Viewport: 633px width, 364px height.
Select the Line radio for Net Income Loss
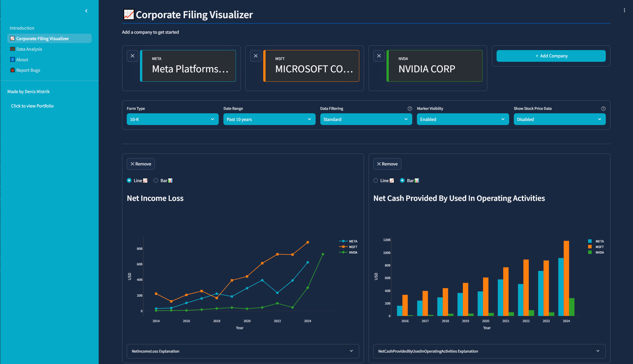click(129, 181)
